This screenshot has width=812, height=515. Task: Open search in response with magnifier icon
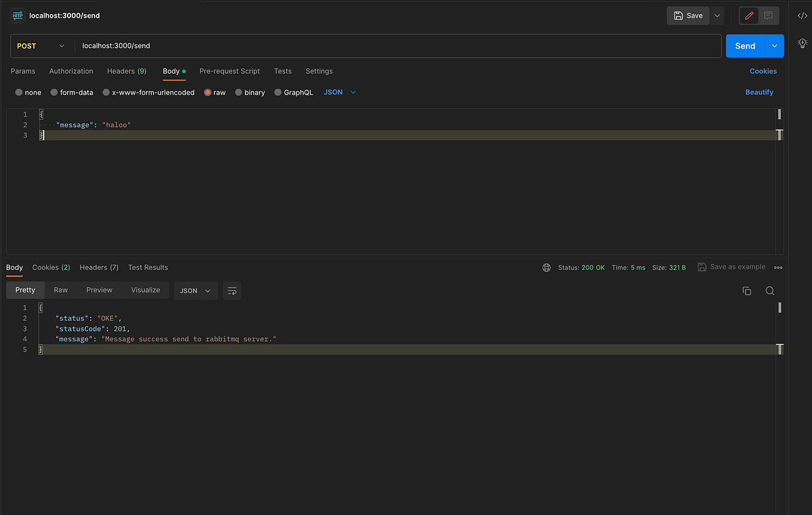(770, 290)
